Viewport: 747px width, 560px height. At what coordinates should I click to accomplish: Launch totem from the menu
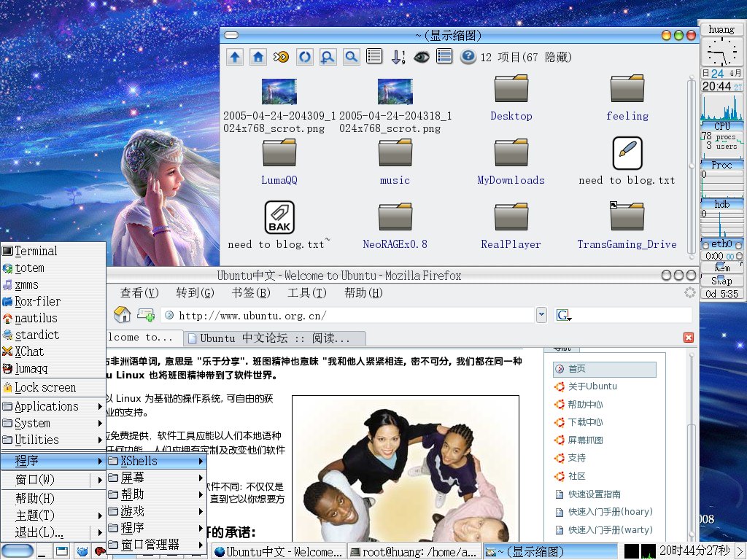pyautogui.click(x=53, y=268)
